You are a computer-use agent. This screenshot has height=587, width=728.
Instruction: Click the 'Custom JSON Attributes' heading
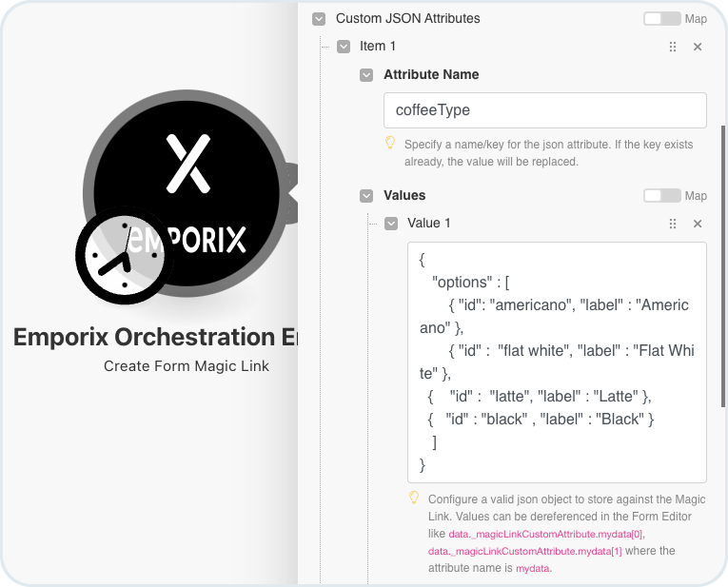pyautogui.click(x=408, y=19)
